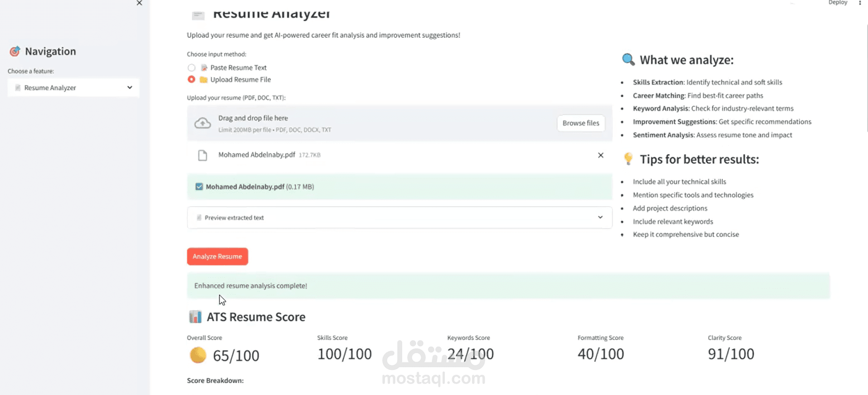868x395 pixels.
Task: Open the three-dot main menu
Action: tap(860, 3)
